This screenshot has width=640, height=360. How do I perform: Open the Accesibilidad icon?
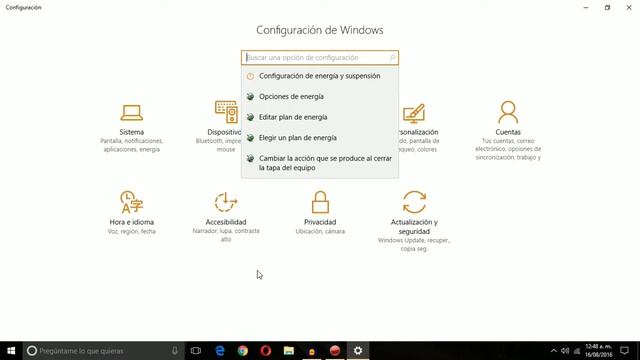(x=226, y=202)
